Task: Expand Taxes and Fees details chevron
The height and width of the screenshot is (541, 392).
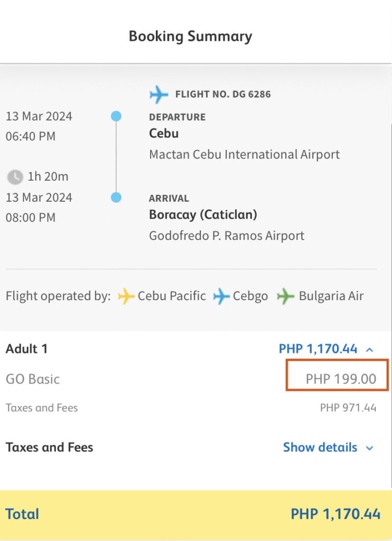Action: tap(370, 448)
